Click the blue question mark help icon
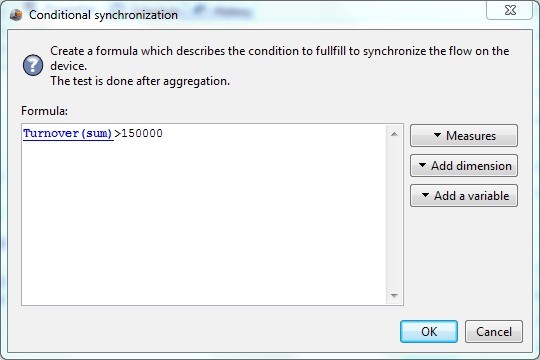 [33, 65]
